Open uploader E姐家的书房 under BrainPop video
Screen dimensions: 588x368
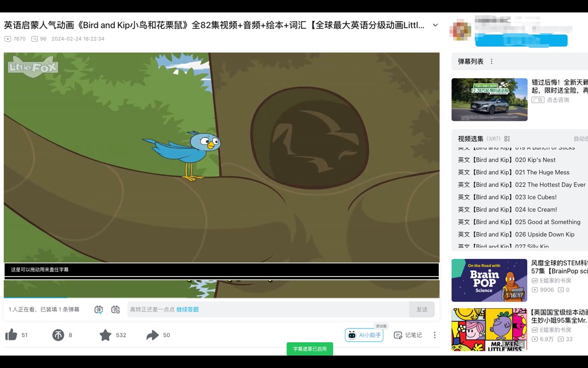tap(551, 281)
